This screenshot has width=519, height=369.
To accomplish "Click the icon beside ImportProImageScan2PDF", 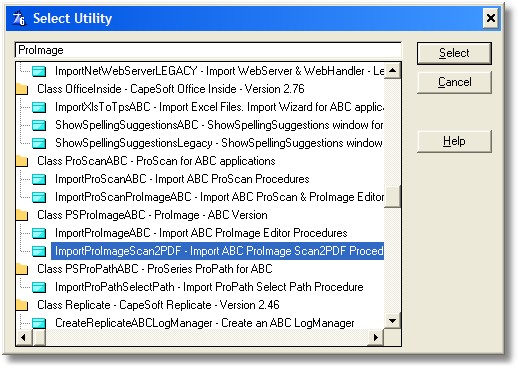I will point(39,251).
